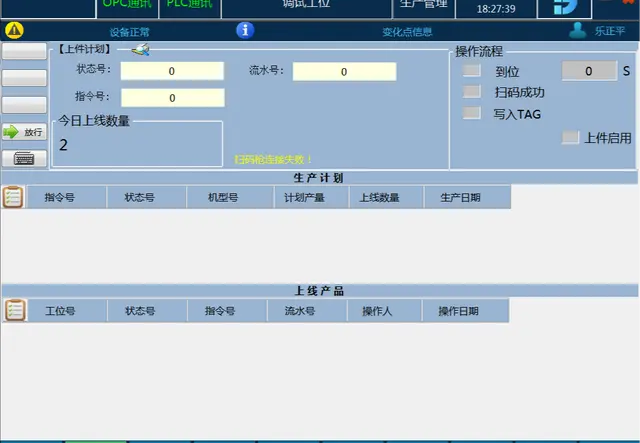
Task: Click the 生产计划 section title
Action: click(318, 178)
